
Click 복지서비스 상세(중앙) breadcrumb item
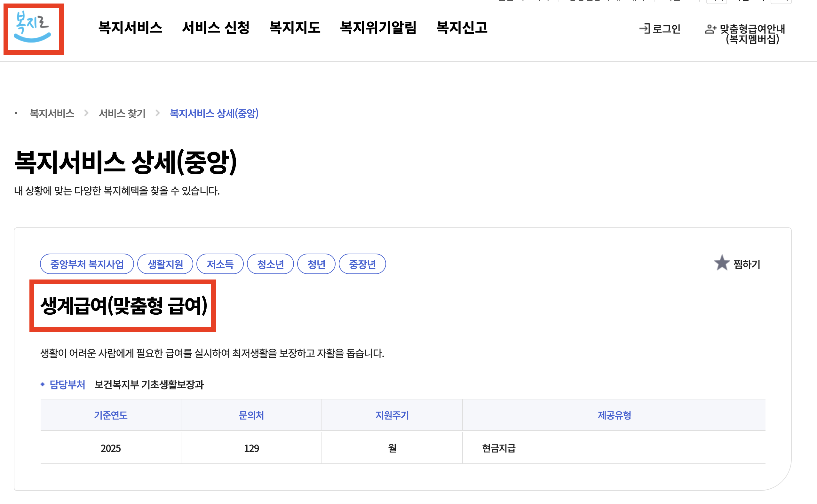click(214, 113)
